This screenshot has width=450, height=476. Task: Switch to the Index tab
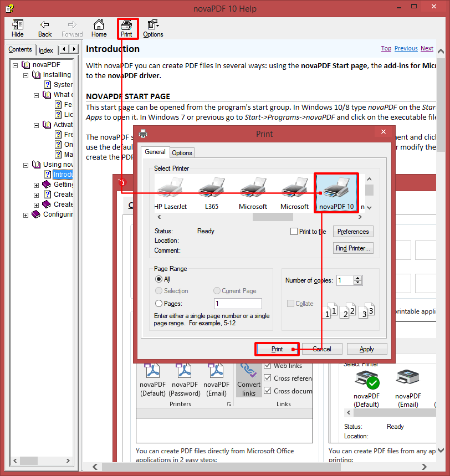tap(46, 50)
